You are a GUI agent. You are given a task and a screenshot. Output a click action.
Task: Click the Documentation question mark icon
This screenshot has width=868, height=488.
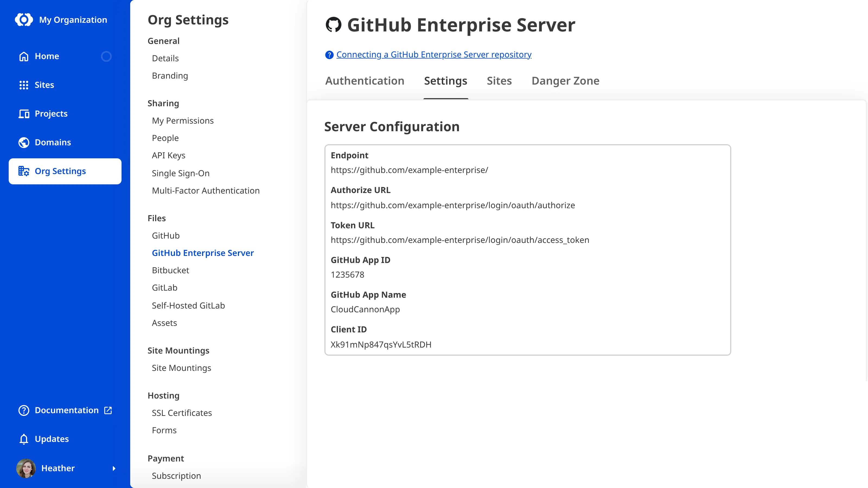tap(24, 410)
